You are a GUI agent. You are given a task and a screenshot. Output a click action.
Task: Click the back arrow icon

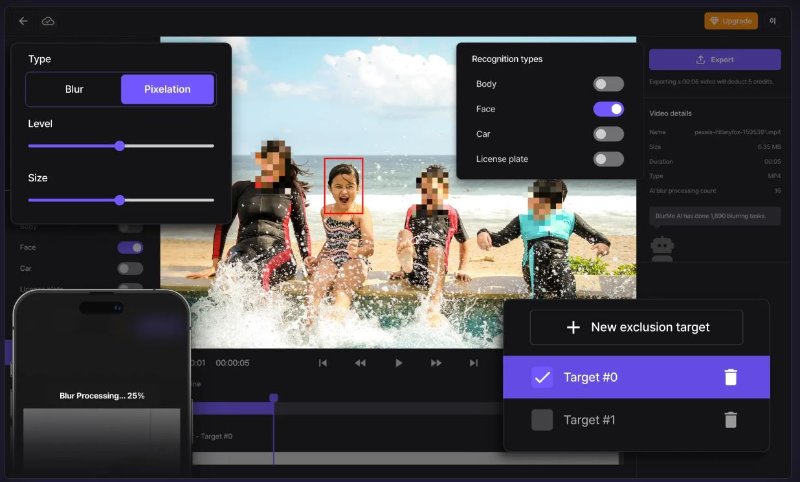click(x=23, y=21)
